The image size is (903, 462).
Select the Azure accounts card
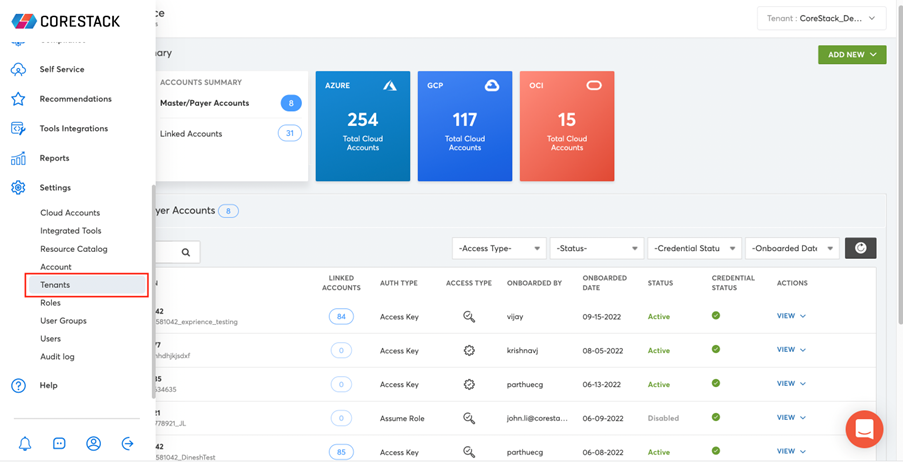click(x=363, y=126)
